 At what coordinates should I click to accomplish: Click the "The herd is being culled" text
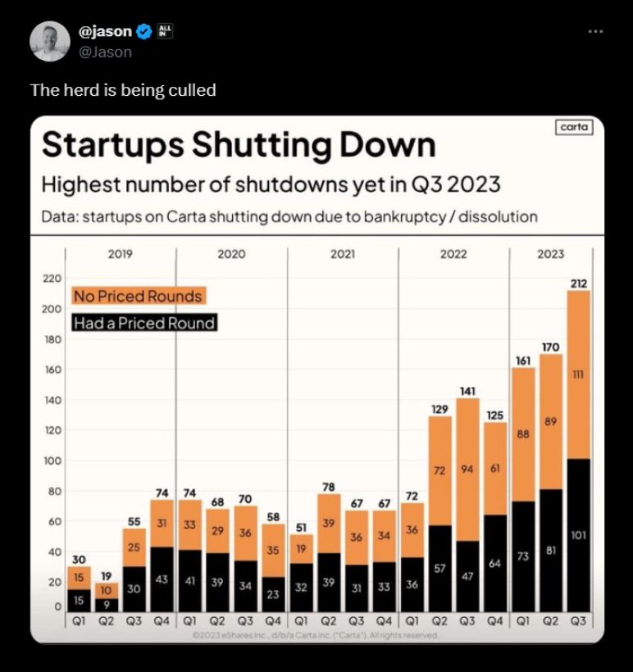pos(123,90)
